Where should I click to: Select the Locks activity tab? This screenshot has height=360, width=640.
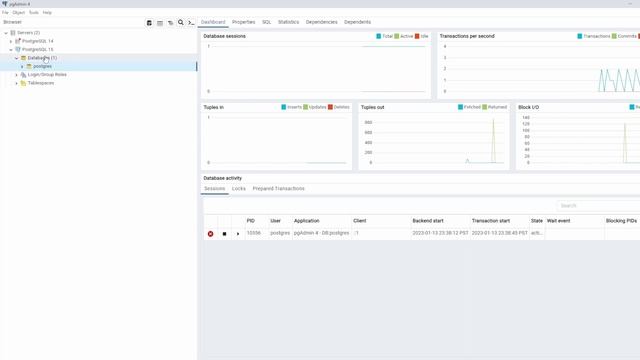pyautogui.click(x=239, y=189)
